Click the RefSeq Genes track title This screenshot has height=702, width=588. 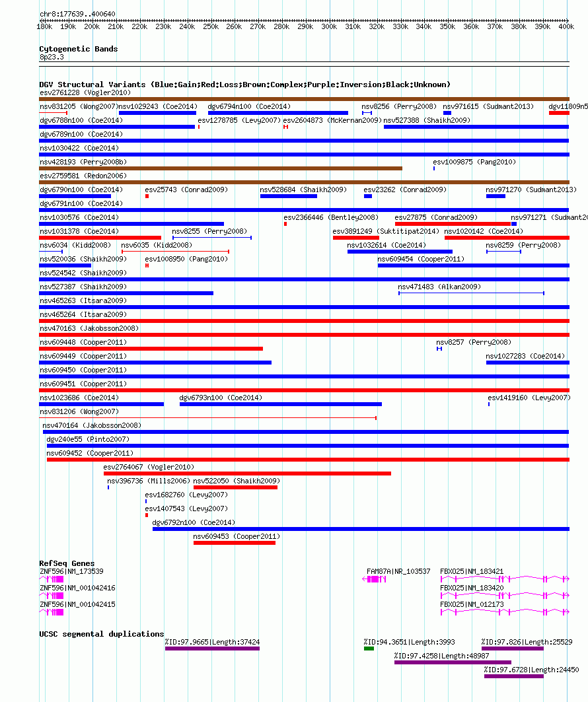pyautogui.click(x=67, y=564)
